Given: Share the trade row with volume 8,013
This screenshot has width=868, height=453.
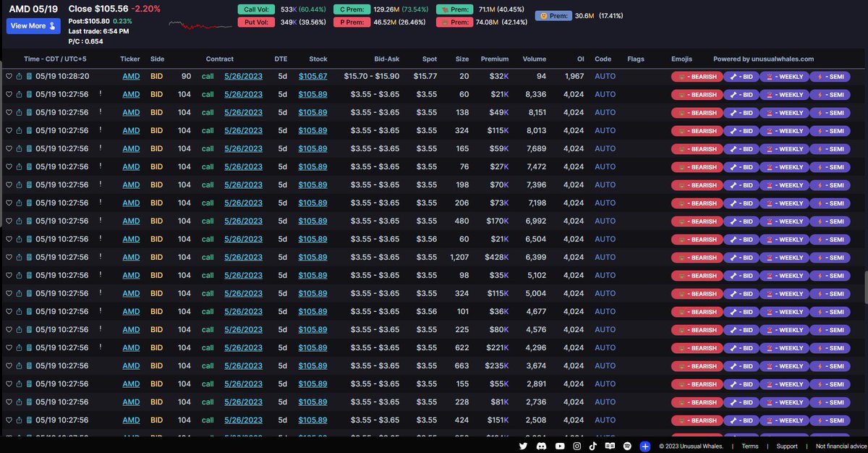Looking at the screenshot, I should 20,130.
